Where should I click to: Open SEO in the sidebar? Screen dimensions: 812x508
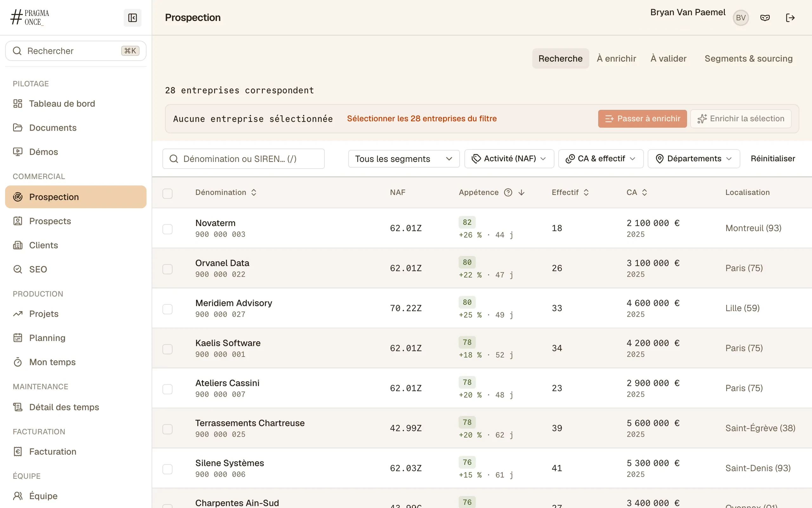click(75, 270)
